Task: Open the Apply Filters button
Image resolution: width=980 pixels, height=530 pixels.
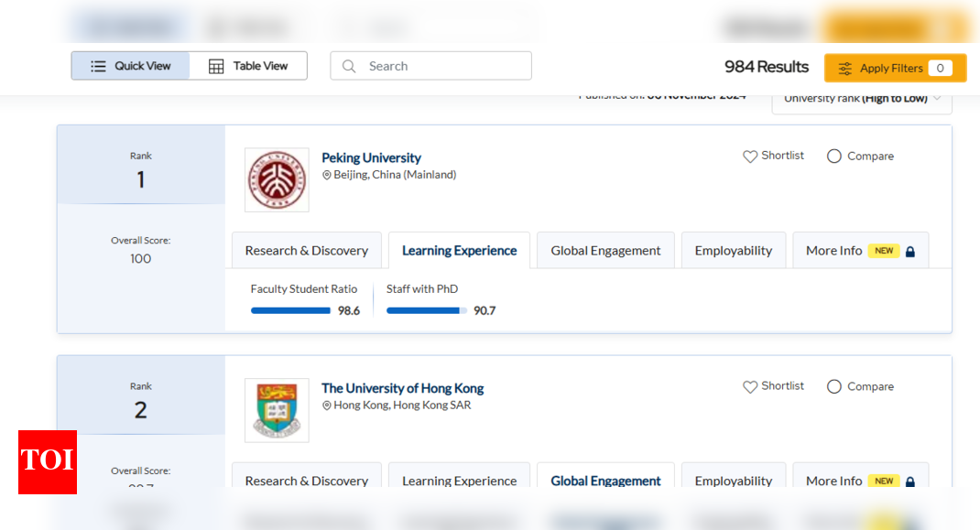Action: (895, 68)
